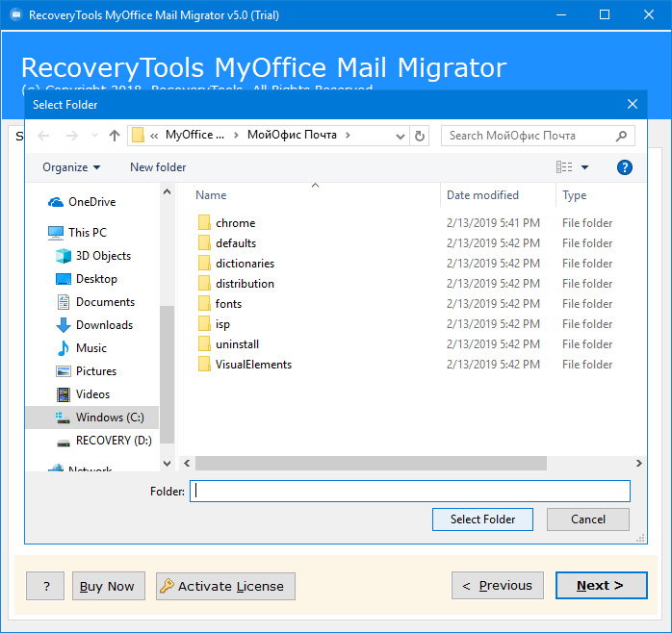Select the chrome folder icon
Viewport: 672px width, 633px height.
[204, 223]
